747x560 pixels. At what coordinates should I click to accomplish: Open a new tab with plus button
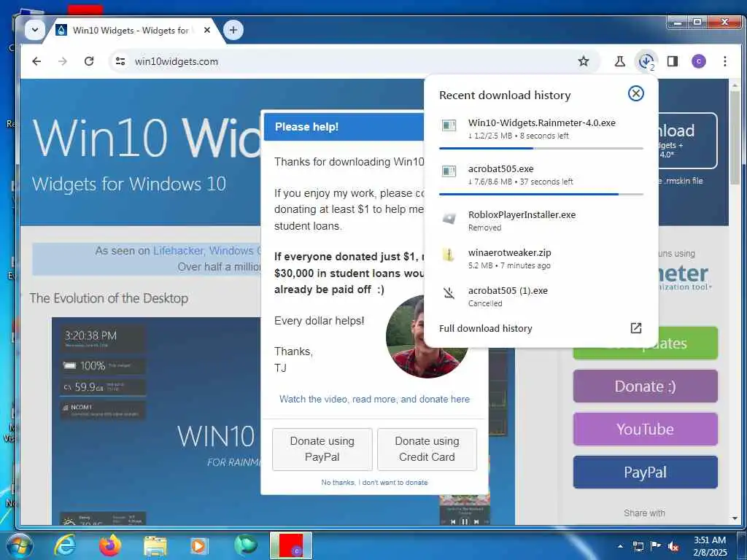233,30
